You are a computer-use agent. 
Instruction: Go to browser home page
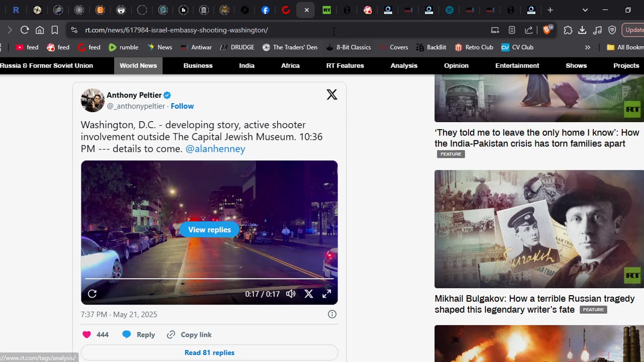(40, 30)
